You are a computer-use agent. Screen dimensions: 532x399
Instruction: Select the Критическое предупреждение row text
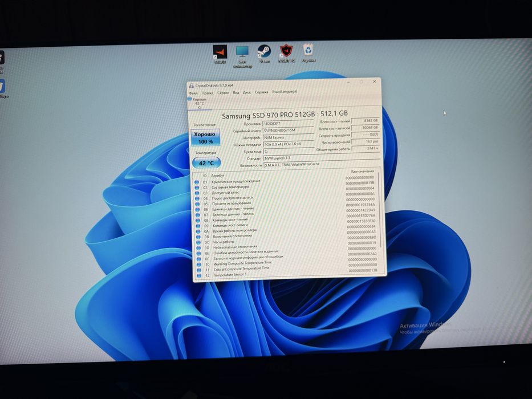[235, 181]
